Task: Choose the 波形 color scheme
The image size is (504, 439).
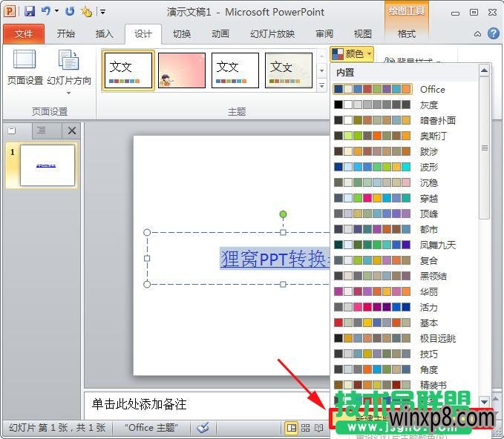Action: [x=404, y=167]
